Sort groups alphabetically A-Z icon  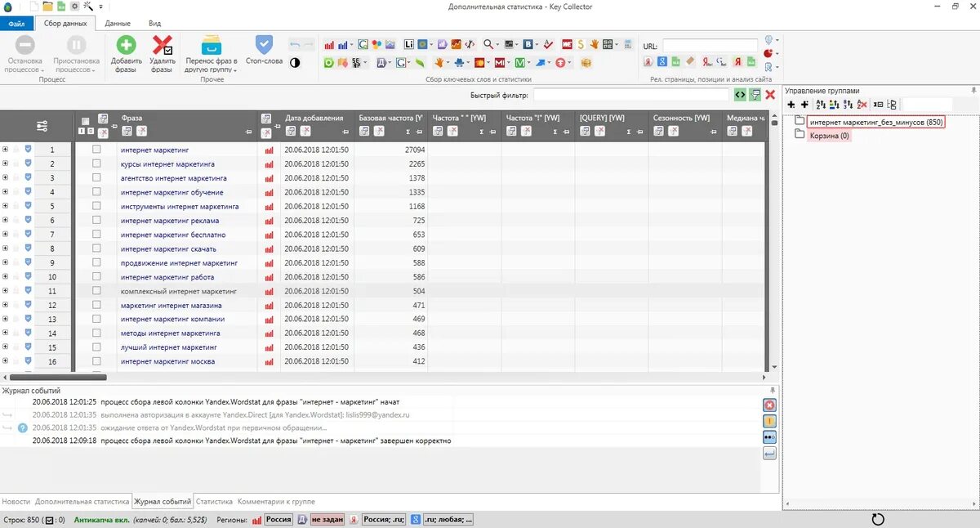[821, 105]
